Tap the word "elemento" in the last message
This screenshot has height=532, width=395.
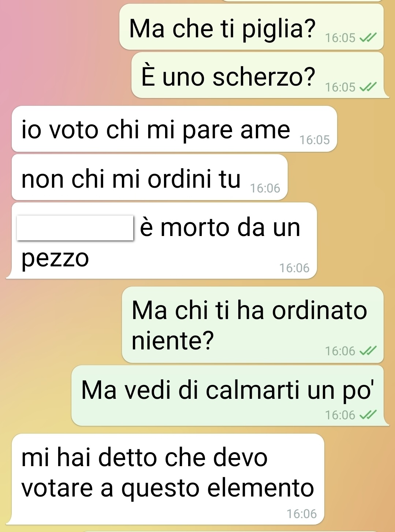(261, 488)
